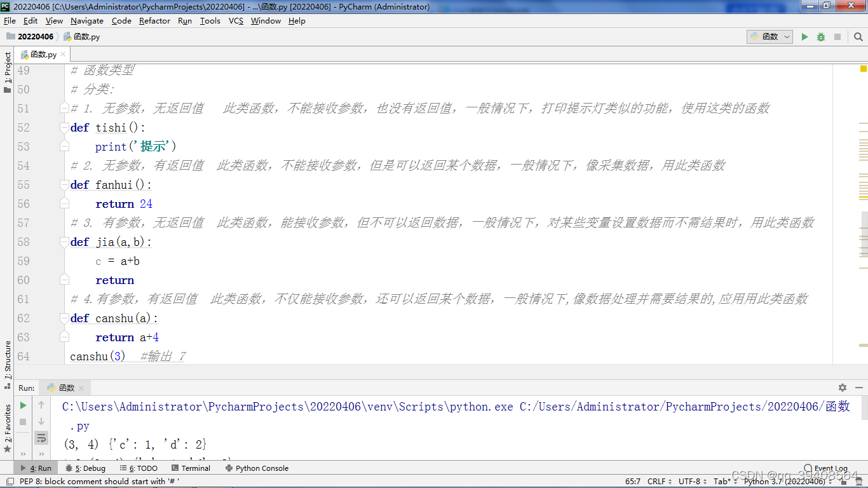The height and width of the screenshot is (488, 868).
Task: Open the 函数 run configuration dropdown
Action: [x=770, y=37]
